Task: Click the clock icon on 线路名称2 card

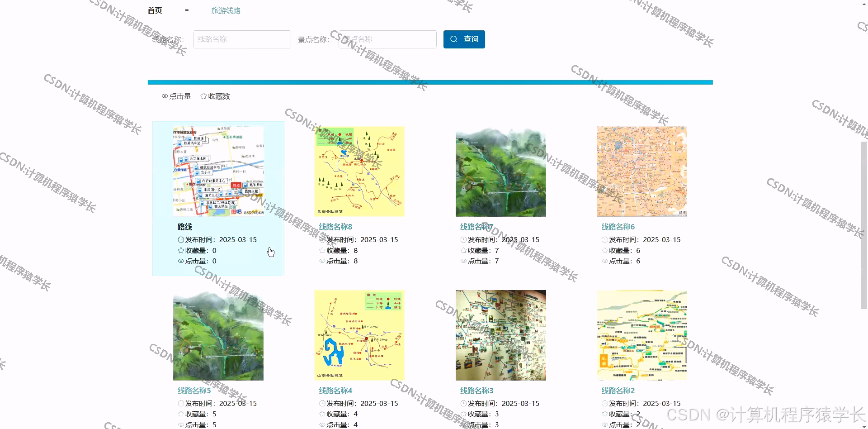Action: [x=605, y=404]
